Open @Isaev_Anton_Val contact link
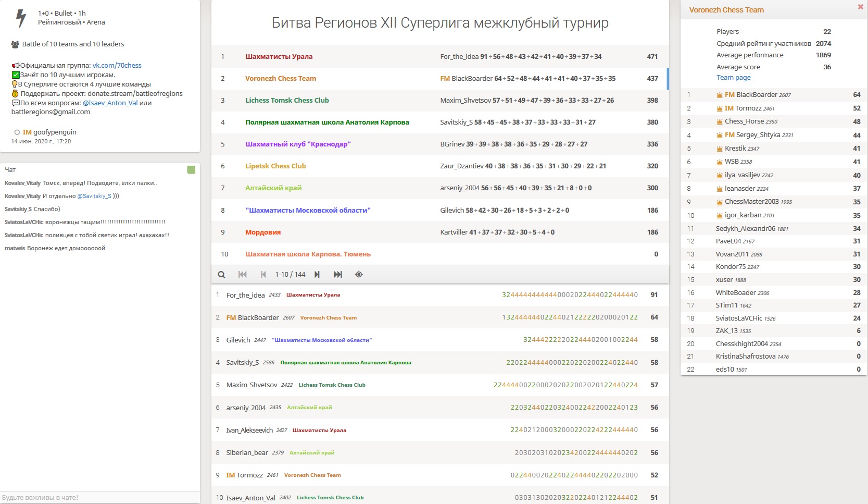Screen dimensions: 868x504 click(110, 103)
